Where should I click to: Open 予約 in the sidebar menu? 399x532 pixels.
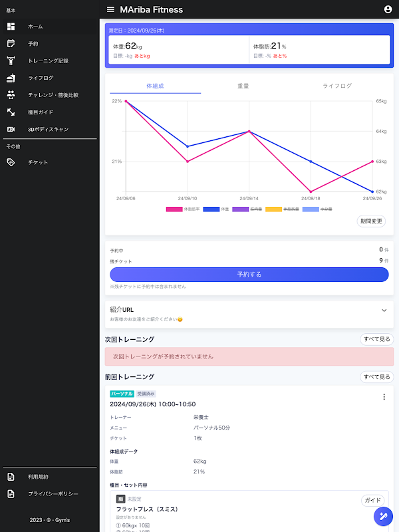click(x=50, y=43)
